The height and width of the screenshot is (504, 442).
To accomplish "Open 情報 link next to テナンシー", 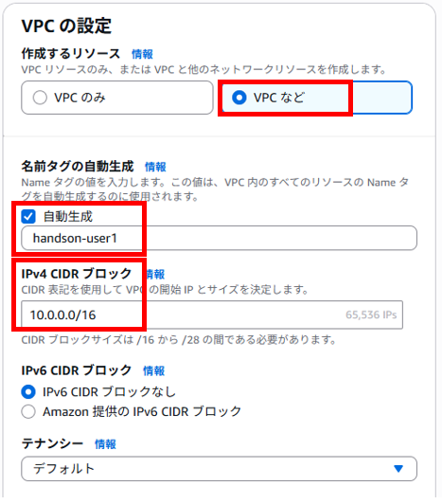I will [x=105, y=444].
